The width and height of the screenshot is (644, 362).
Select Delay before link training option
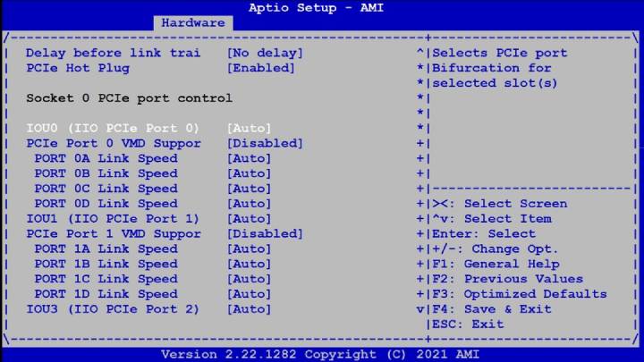click(114, 53)
